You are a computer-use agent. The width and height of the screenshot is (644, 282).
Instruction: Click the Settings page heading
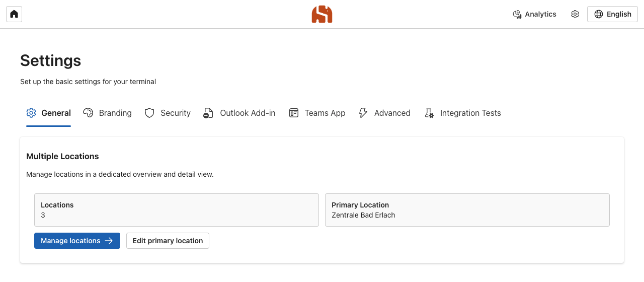[x=51, y=60]
